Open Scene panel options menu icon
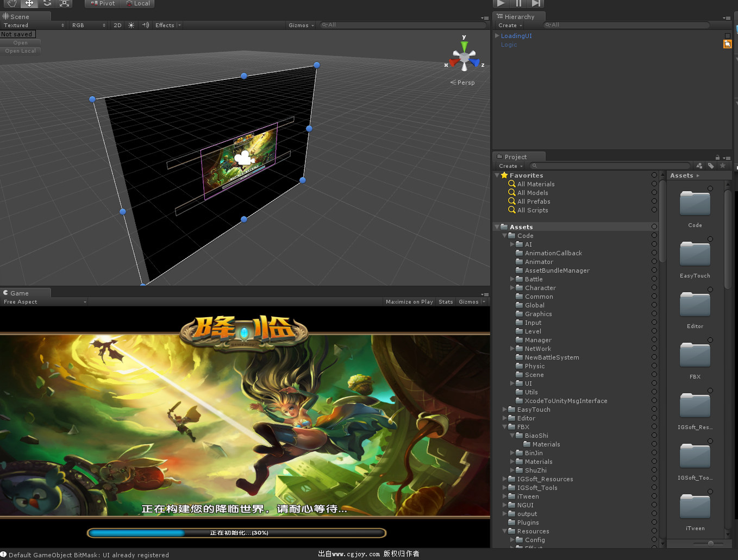Screen dimensions: 738x560 485,18
